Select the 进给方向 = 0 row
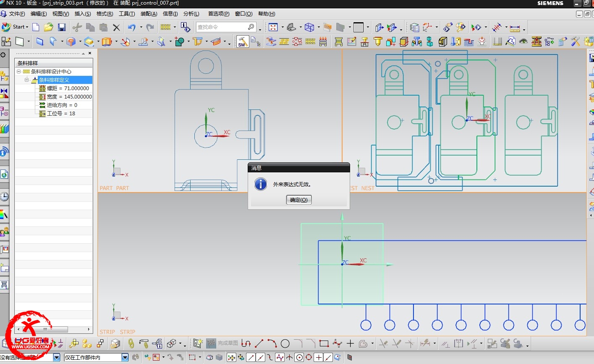This screenshot has height=364, width=594. [x=58, y=105]
